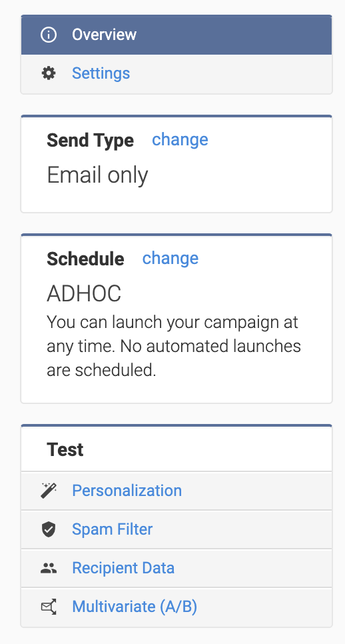Click the Overview info circle icon
This screenshot has height=644, width=345.
[x=49, y=35]
